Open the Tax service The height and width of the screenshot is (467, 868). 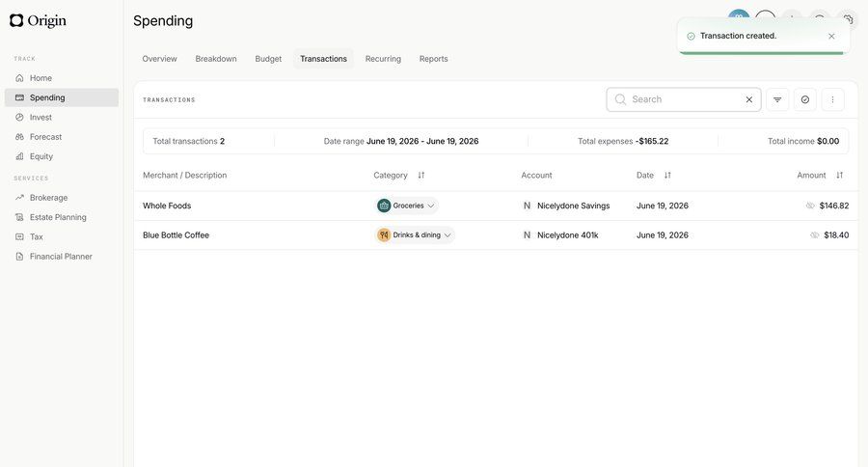coord(62,236)
